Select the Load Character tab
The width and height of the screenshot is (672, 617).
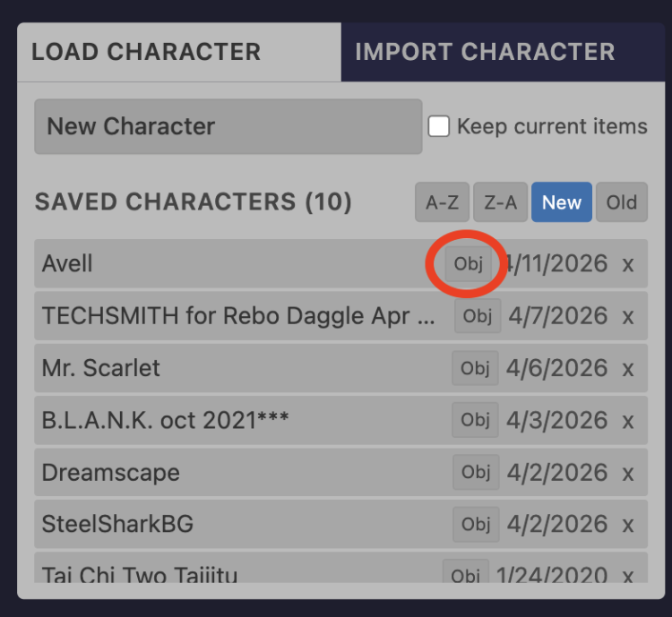click(146, 52)
